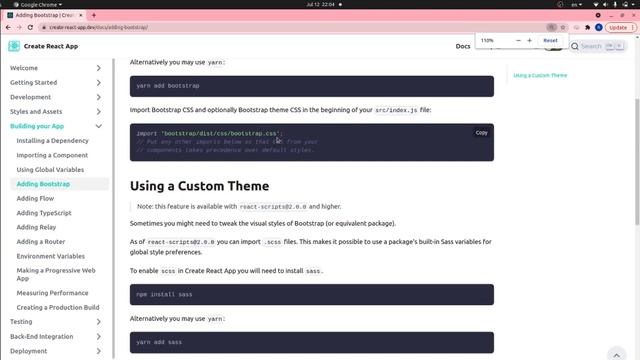Open the en keyboard layout indicator
The width and height of the screenshot is (640, 360).
click(x=576, y=4)
